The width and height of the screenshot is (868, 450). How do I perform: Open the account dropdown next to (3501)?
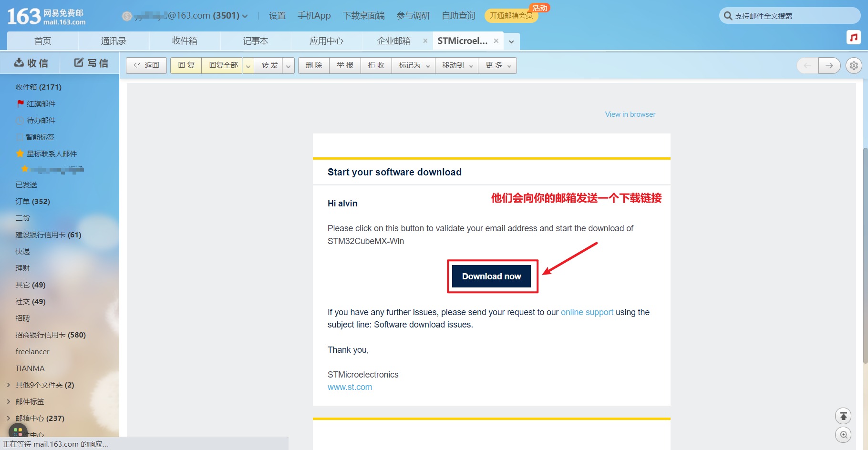point(245,16)
